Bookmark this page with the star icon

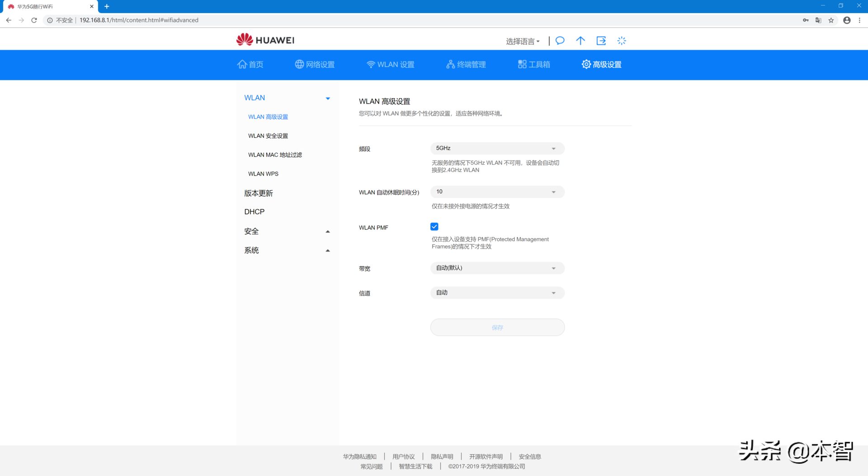coord(831,20)
